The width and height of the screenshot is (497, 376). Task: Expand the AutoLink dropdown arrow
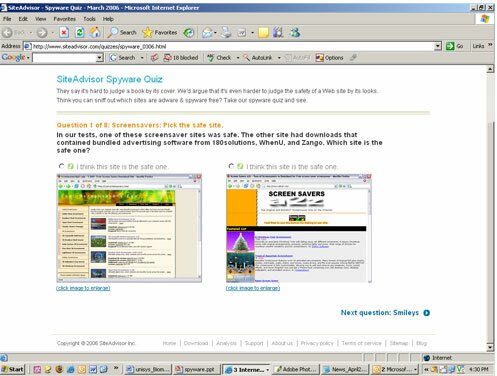tap(279, 58)
